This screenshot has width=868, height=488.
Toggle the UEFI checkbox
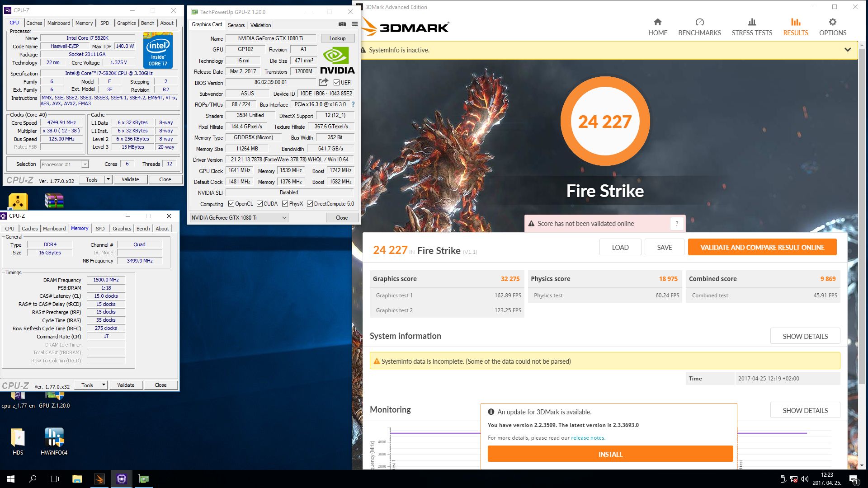coord(337,83)
